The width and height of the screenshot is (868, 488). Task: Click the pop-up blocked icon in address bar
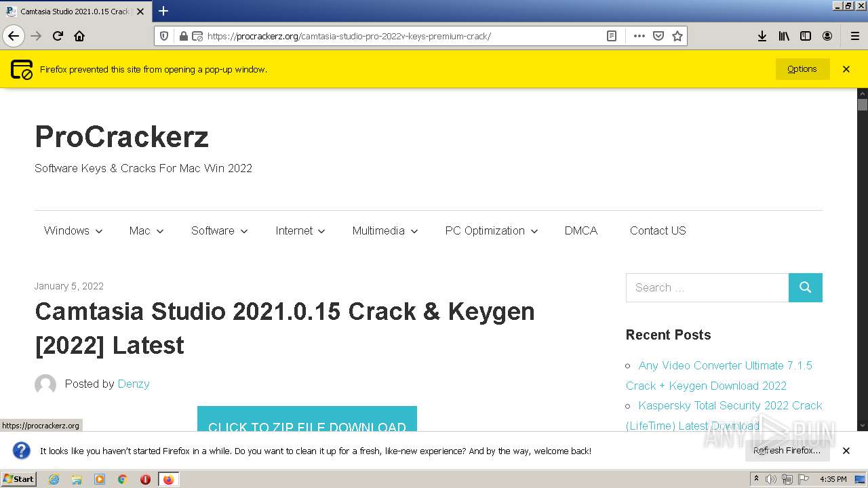tap(197, 36)
